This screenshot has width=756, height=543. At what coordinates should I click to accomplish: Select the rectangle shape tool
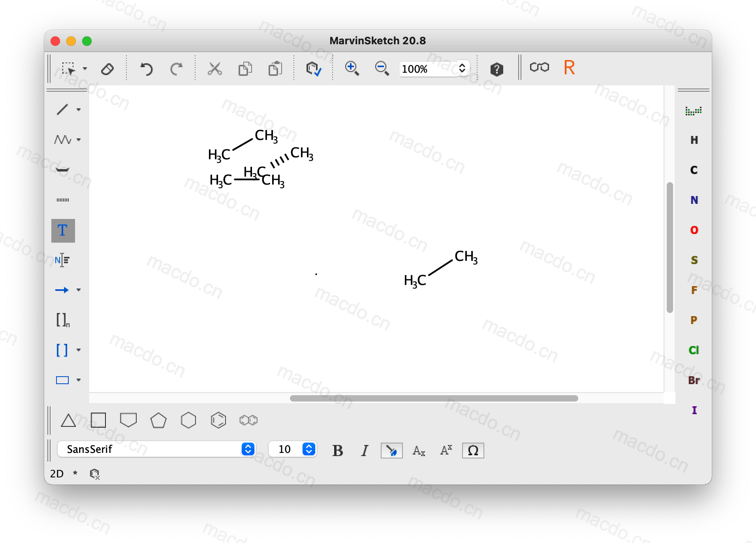tap(62, 380)
